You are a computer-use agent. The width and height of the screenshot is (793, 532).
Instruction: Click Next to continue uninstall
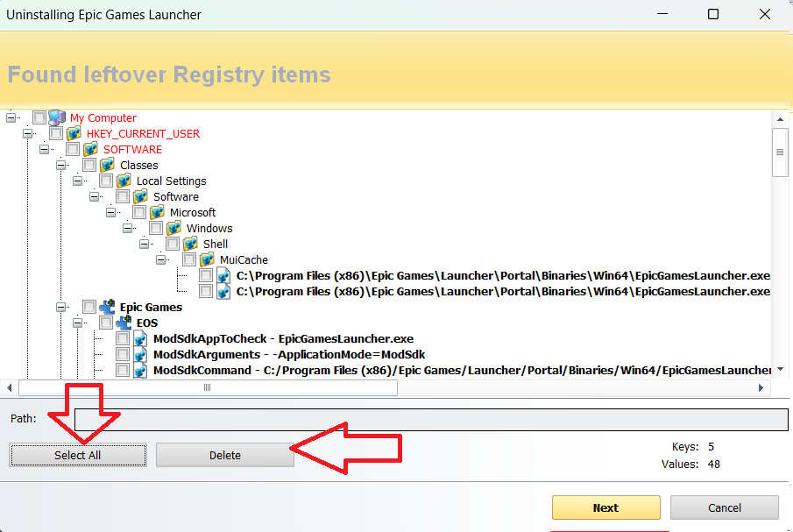[x=605, y=507]
